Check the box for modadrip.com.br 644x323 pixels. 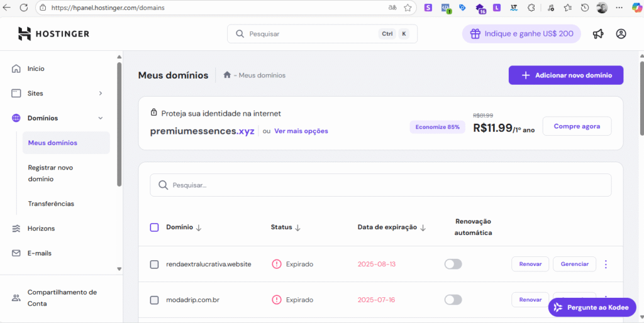(154, 300)
